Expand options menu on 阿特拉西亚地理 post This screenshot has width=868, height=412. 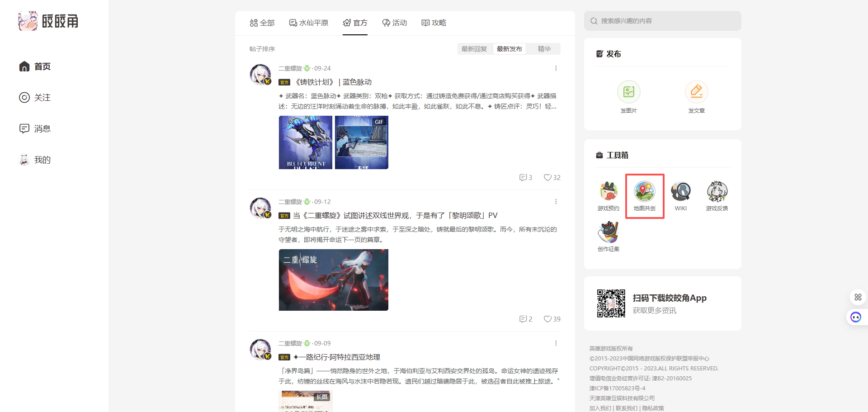click(x=556, y=343)
